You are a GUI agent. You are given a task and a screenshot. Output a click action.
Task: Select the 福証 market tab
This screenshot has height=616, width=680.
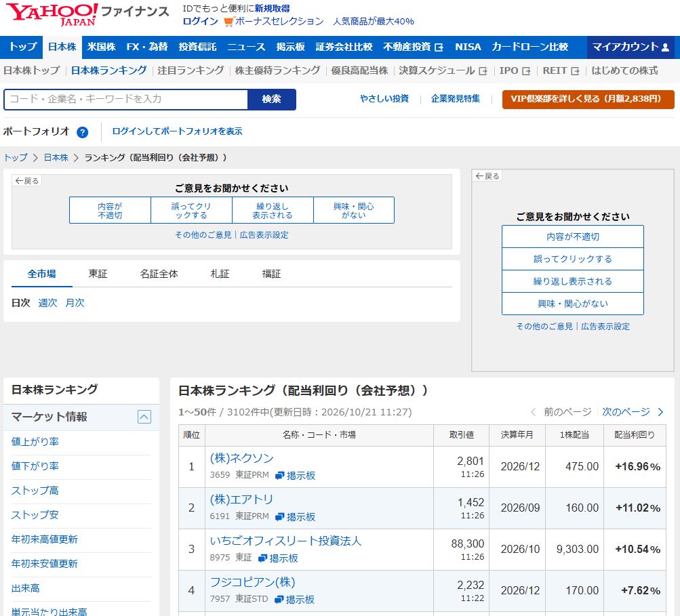point(271,274)
